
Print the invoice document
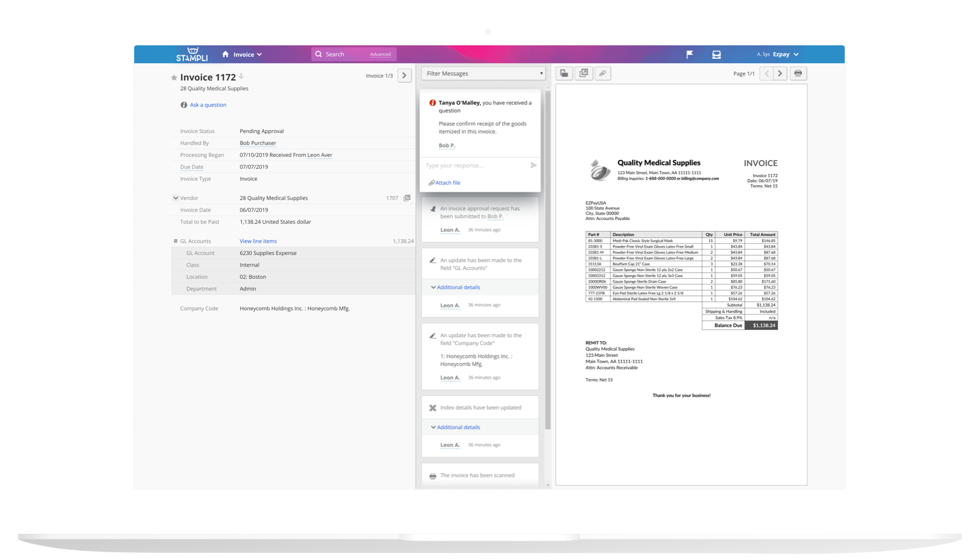798,74
